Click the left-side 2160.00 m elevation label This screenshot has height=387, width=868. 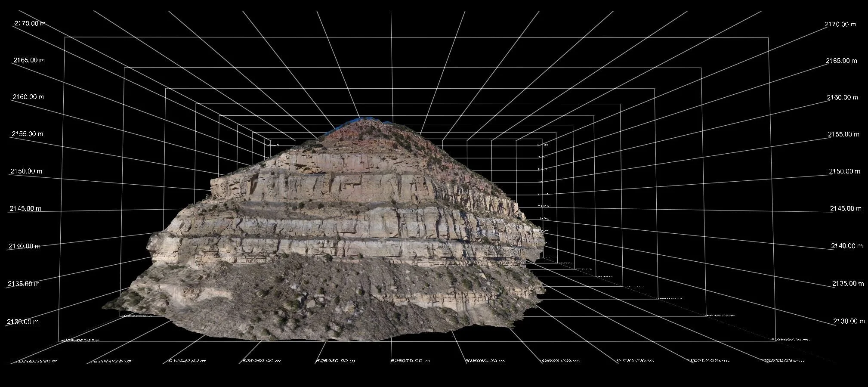tap(28, 97)
